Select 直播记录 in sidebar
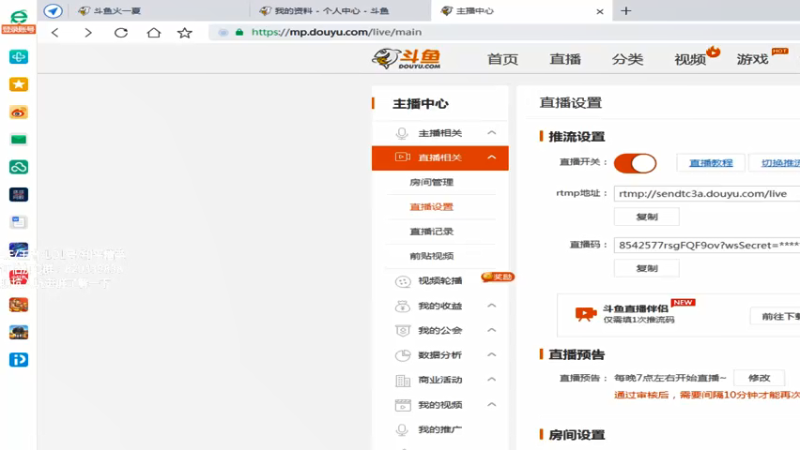The image size is (800, 450). (431, 231)
